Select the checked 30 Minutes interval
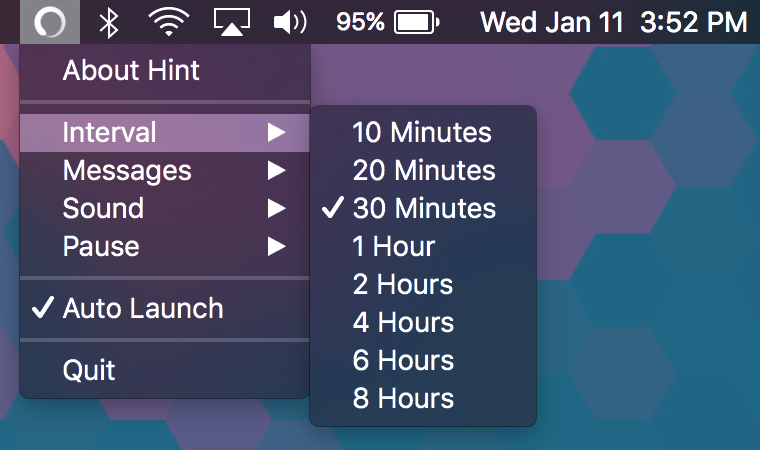Viewport: 760px width, 450px height. pyautogui.click(x=423, y=208)
